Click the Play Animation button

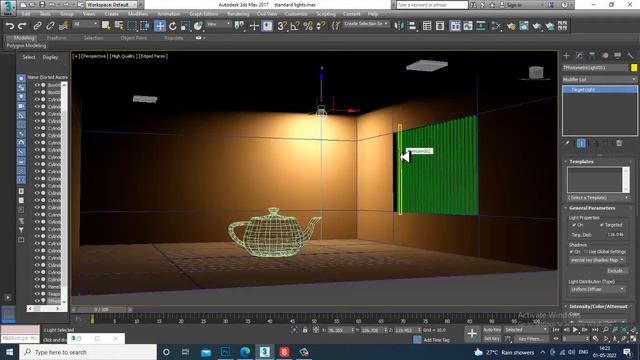pyautogui.click(x=575, y=329)
